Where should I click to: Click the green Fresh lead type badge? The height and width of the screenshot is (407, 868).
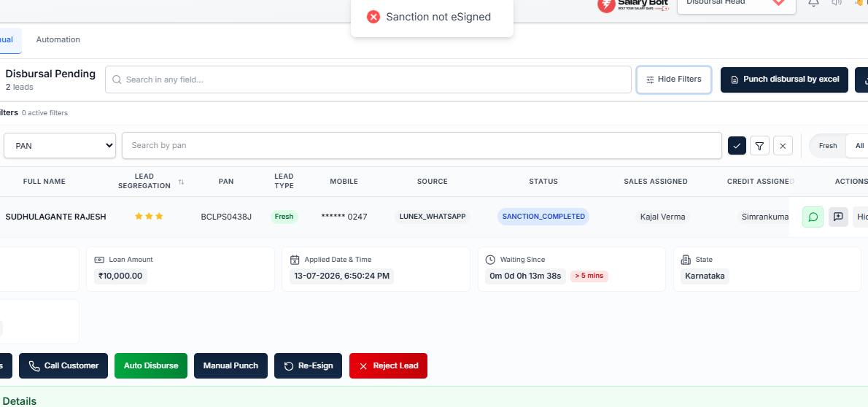(284, 217)
